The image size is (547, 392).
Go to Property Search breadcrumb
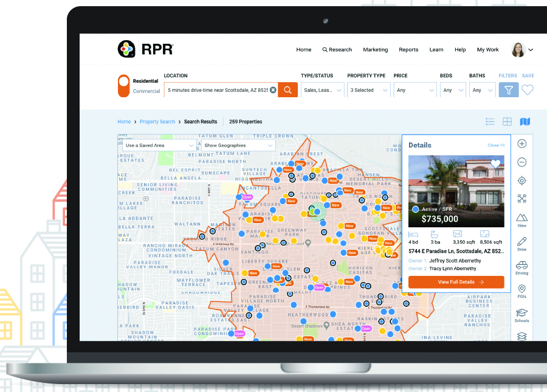157,122
